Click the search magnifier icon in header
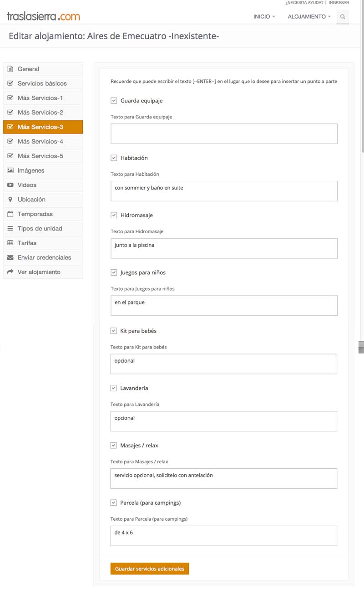Viewport: 364px width, 600px height. coord(343,17)
